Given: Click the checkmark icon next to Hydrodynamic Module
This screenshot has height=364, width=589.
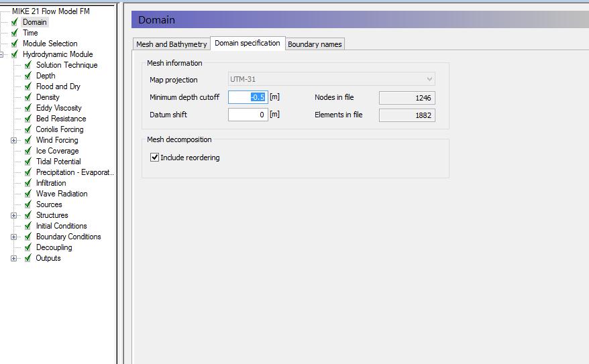Looking at the screenshot, I should [x=15, y=54].
